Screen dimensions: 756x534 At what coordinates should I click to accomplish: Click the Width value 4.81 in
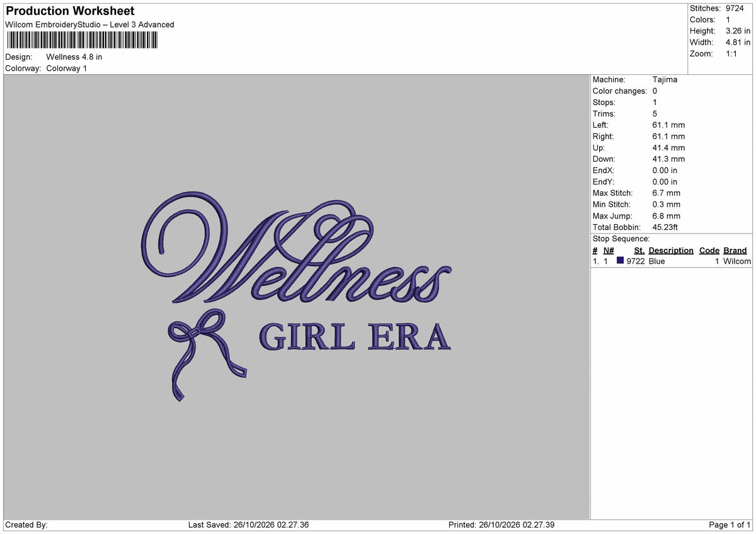coord(738,42)
